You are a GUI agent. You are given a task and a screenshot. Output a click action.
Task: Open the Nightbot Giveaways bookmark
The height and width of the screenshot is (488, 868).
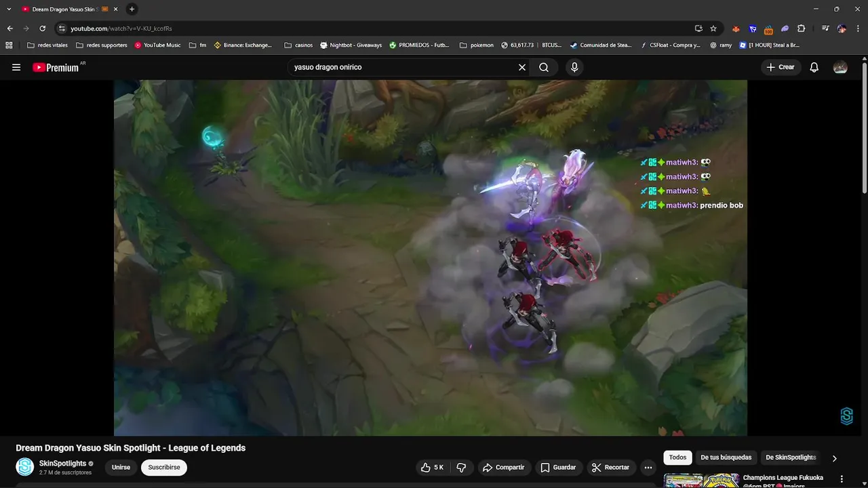point(351,45)
